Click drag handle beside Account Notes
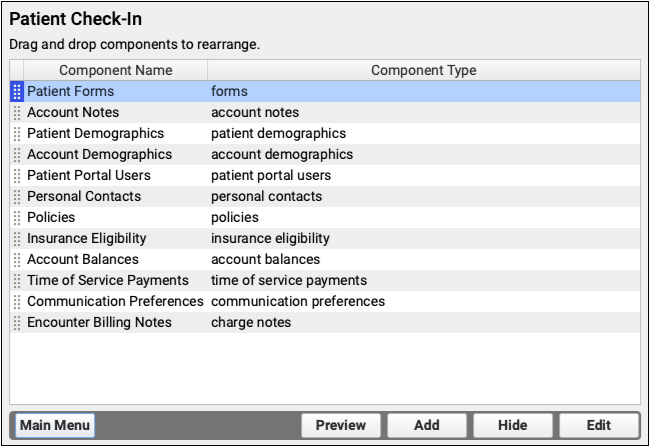The width and height of the screenshot is (649, 446). (17, 112)
